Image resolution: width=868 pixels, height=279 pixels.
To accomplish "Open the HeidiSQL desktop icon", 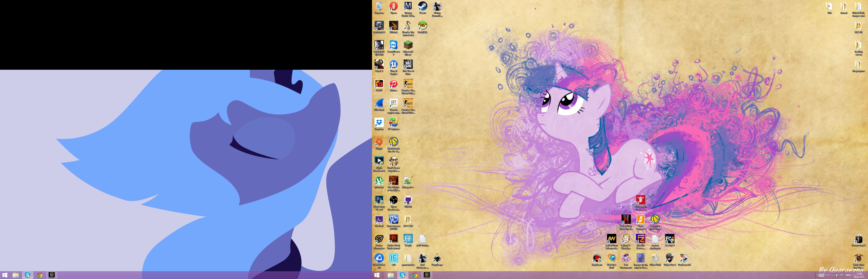I will click(423, 26).
